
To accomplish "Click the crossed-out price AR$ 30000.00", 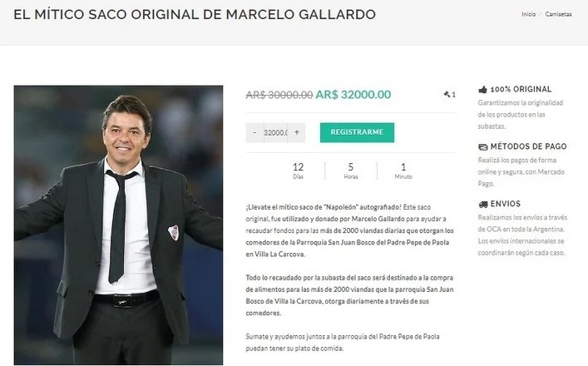I will pos(279,95).
